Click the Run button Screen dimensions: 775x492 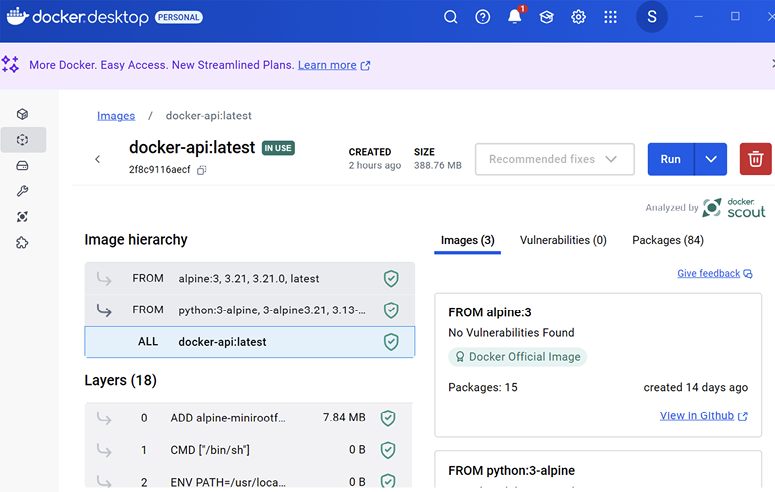click(x=671, y=159)
